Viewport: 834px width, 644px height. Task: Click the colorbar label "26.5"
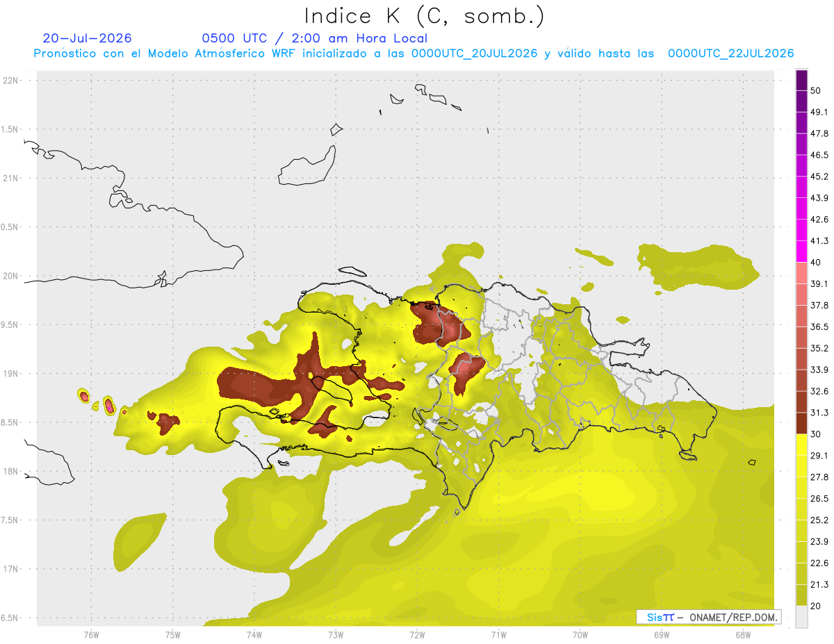coord(819,498)
